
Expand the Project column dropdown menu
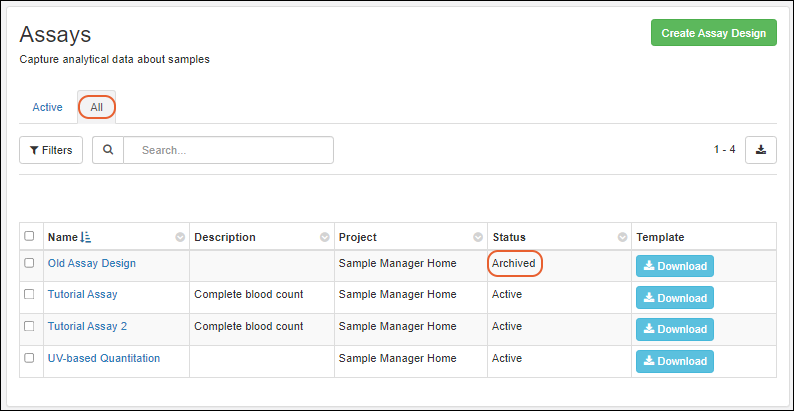(x=477, y=238)
